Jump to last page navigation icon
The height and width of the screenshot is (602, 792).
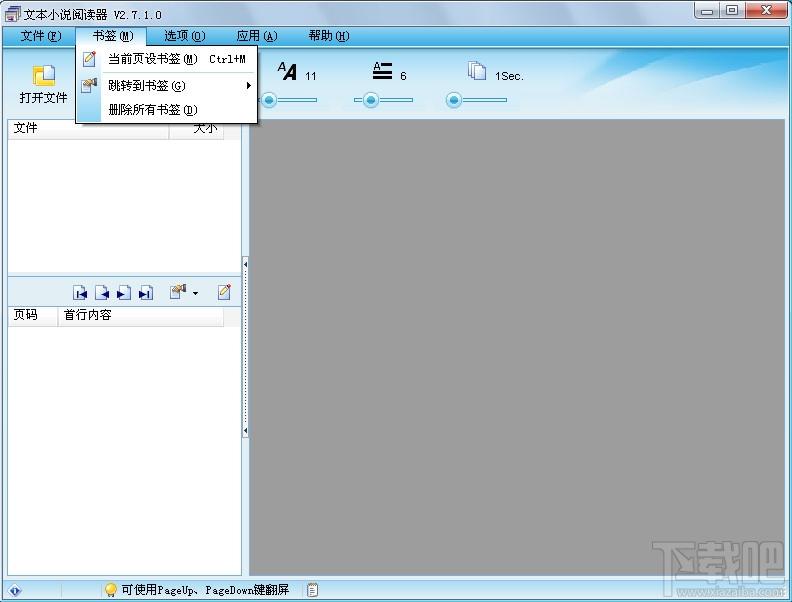146,292
